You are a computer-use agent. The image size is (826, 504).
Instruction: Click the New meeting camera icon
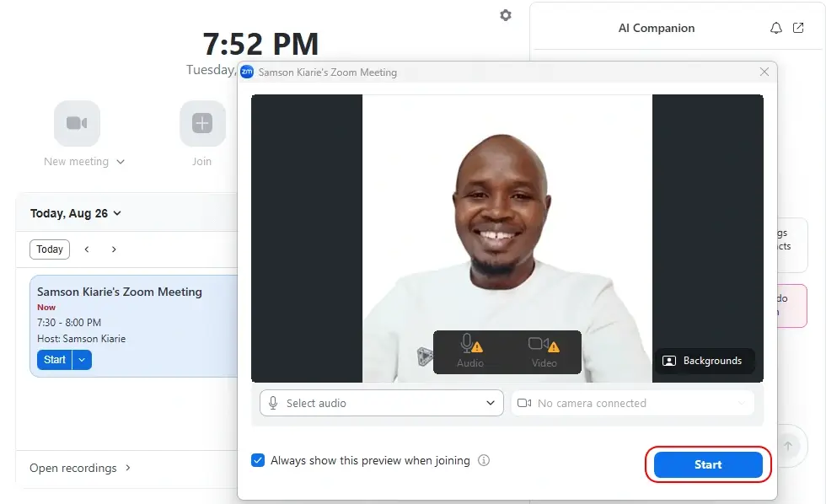click(77, 124)
